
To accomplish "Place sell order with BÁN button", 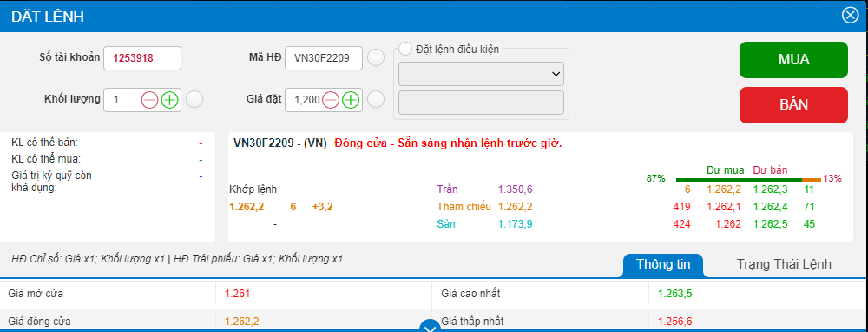I will click(794, 105).
